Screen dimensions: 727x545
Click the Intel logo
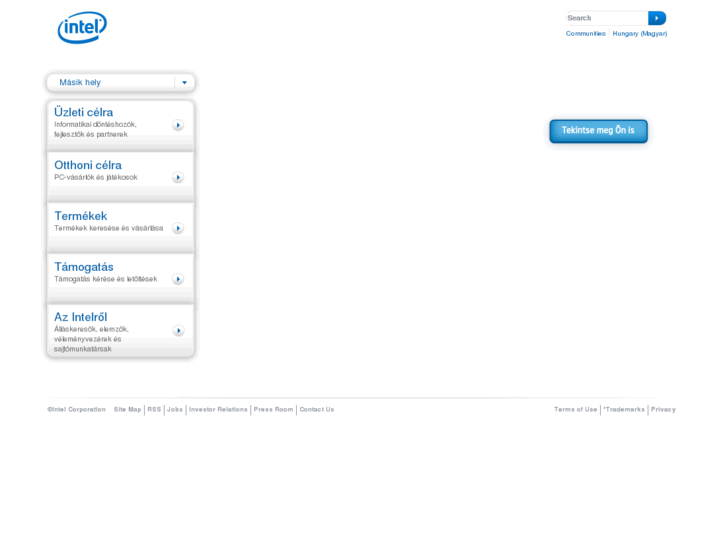82,27
